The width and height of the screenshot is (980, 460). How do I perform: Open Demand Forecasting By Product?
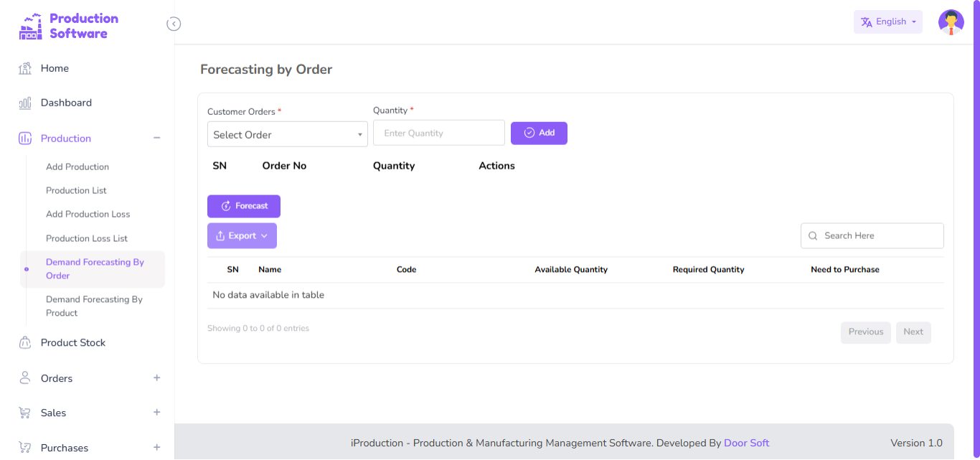[x=94, y=306]
